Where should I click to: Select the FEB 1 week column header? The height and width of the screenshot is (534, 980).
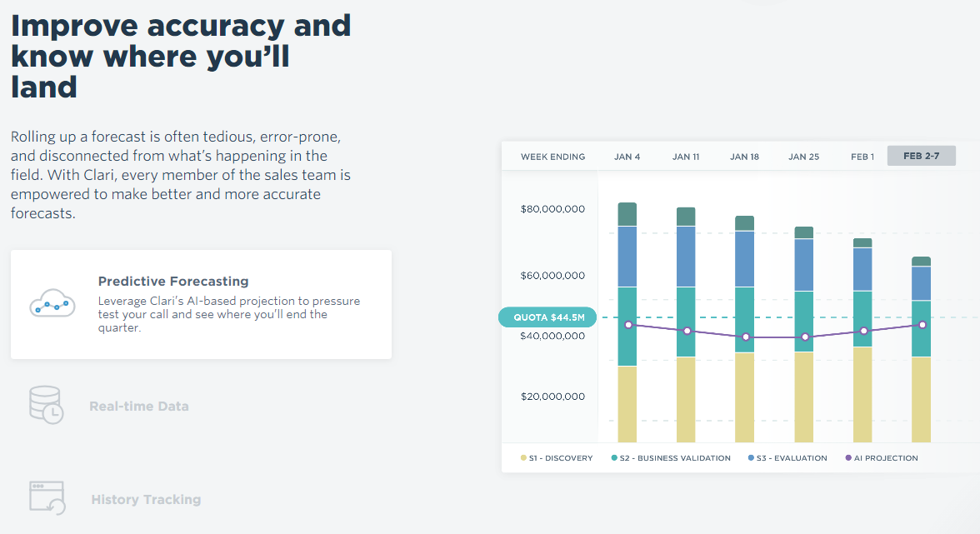point(862,157)
